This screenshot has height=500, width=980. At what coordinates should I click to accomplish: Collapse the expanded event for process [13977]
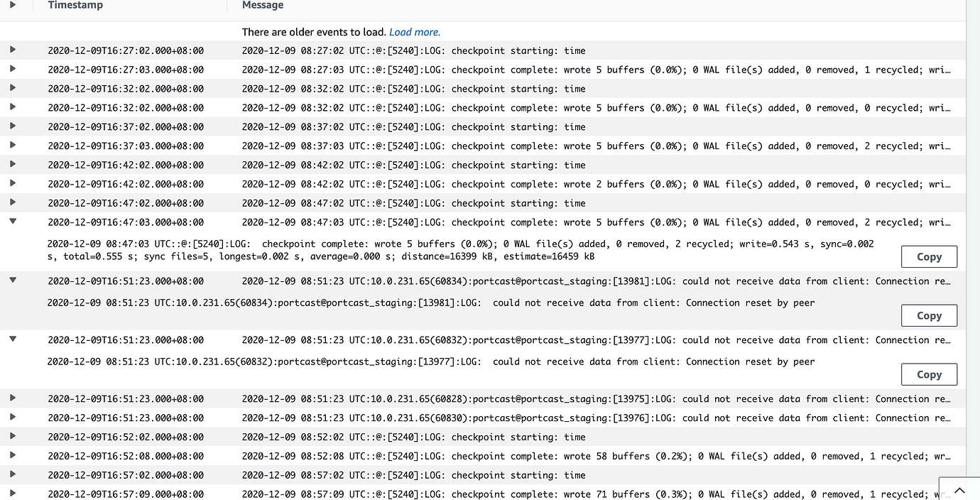click(x=13, y=339)
